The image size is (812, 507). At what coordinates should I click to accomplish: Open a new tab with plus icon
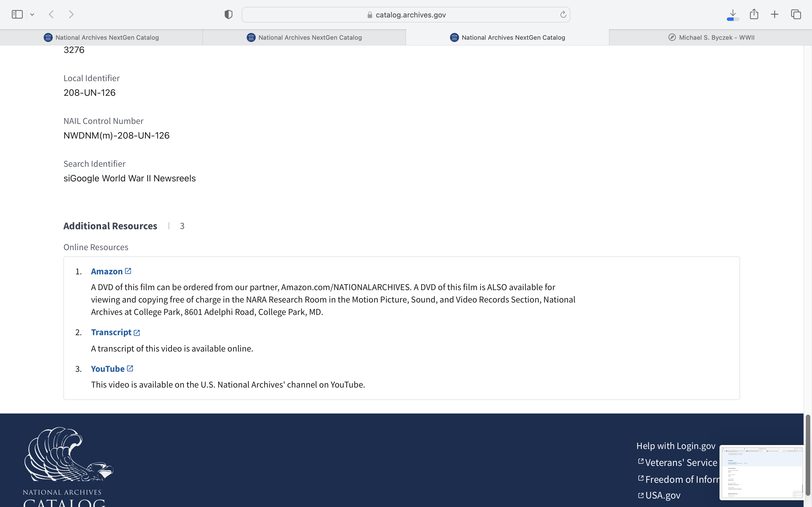(x=775, y=14)
